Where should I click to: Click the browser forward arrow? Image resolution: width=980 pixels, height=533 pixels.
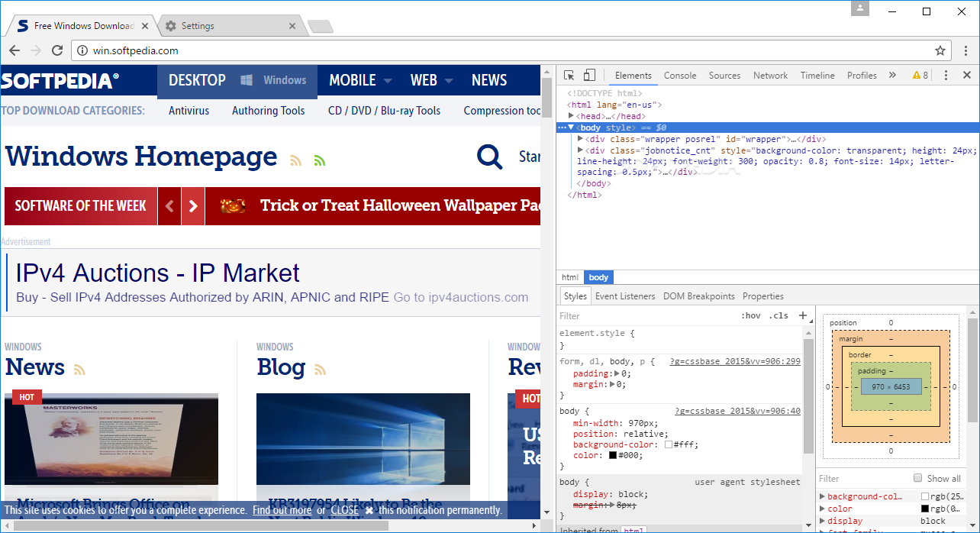click(36, 50)
